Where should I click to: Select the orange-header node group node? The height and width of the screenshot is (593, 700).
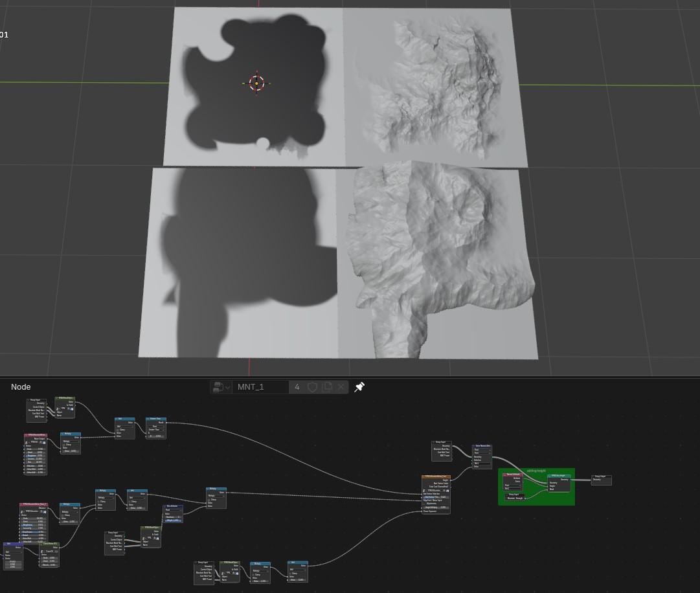point(435,477)
